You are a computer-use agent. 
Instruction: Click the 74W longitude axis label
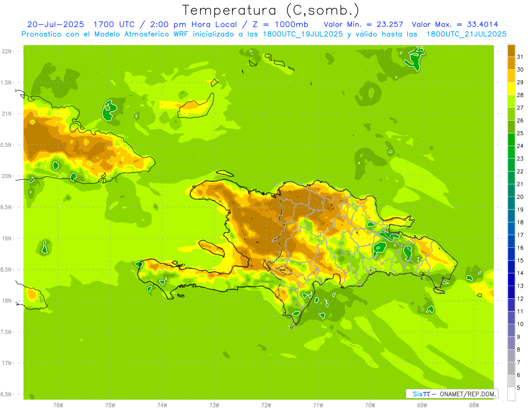pyautogui.click(x=162, y=405)
